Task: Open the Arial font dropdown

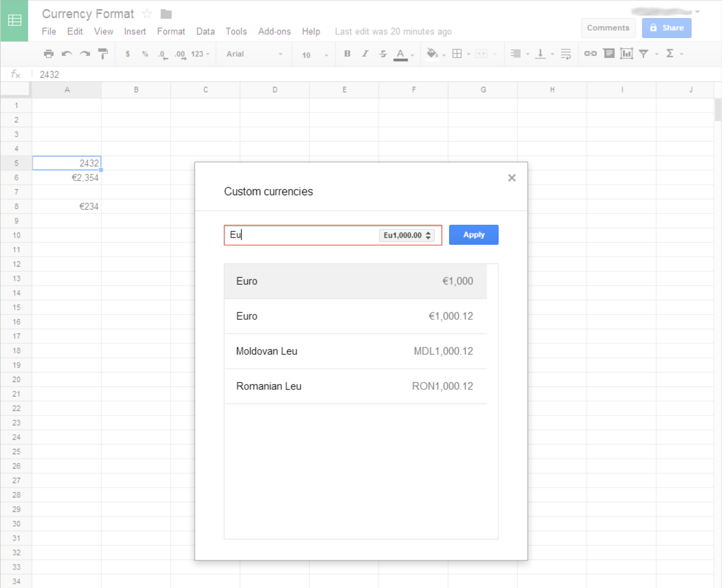Action: tap(254, 54)
